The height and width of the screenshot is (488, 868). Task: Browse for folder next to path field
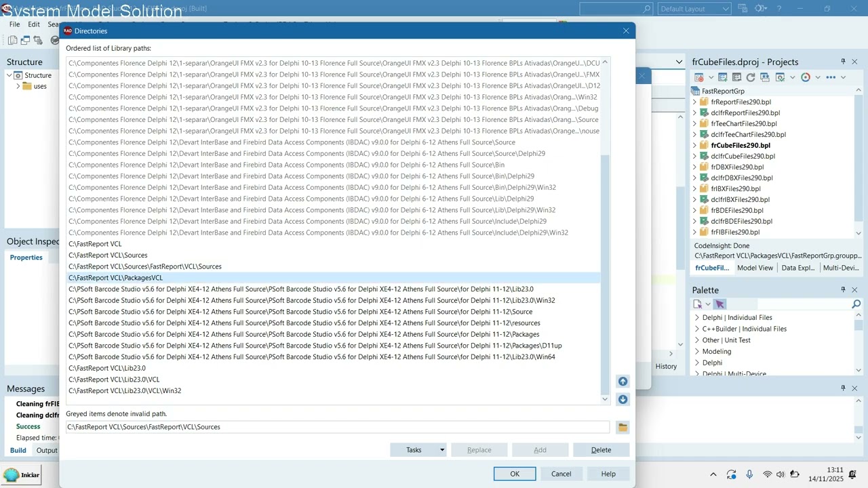623,427
